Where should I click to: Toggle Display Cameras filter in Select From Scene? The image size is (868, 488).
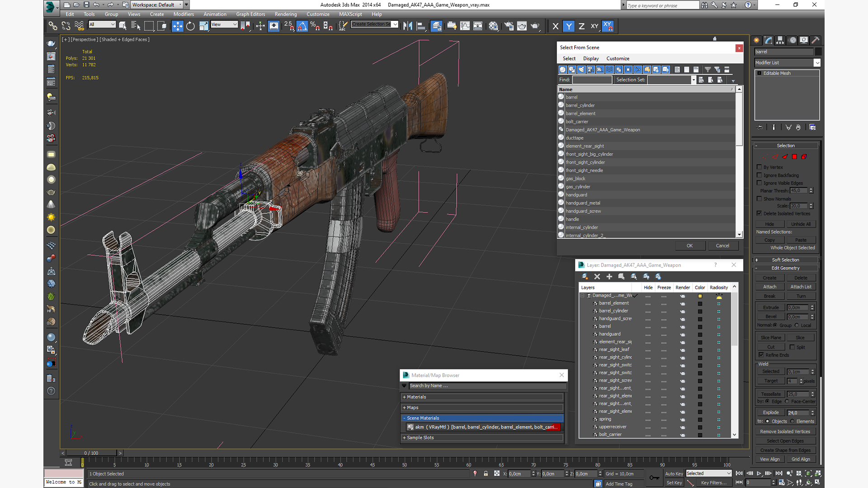(x=590, y=70)
